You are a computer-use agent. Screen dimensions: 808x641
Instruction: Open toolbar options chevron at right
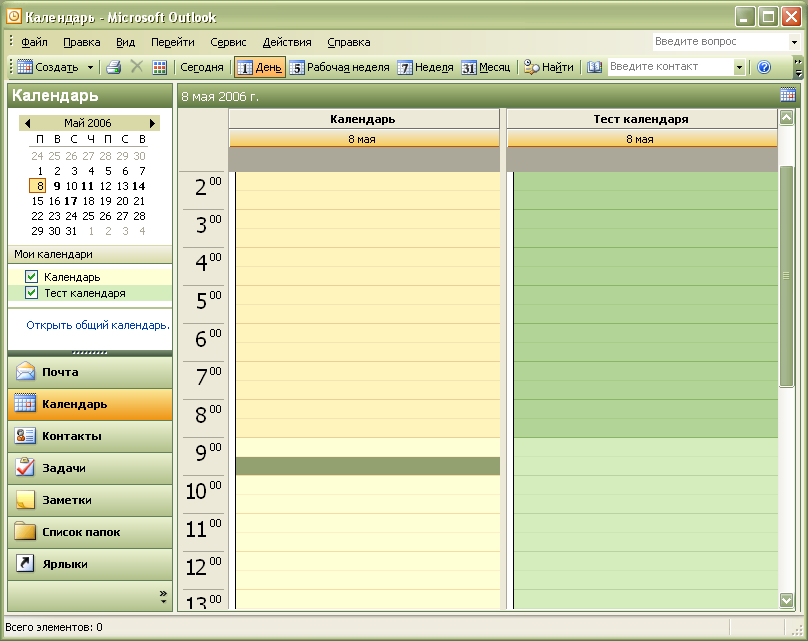pyautogui.click(x=798, y=67)
